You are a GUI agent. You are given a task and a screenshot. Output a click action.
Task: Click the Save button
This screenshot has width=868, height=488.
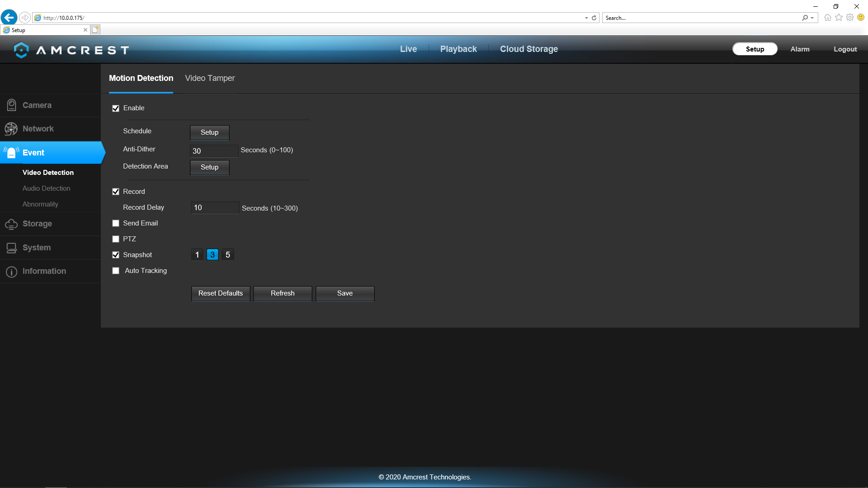[x=345, y=293]
